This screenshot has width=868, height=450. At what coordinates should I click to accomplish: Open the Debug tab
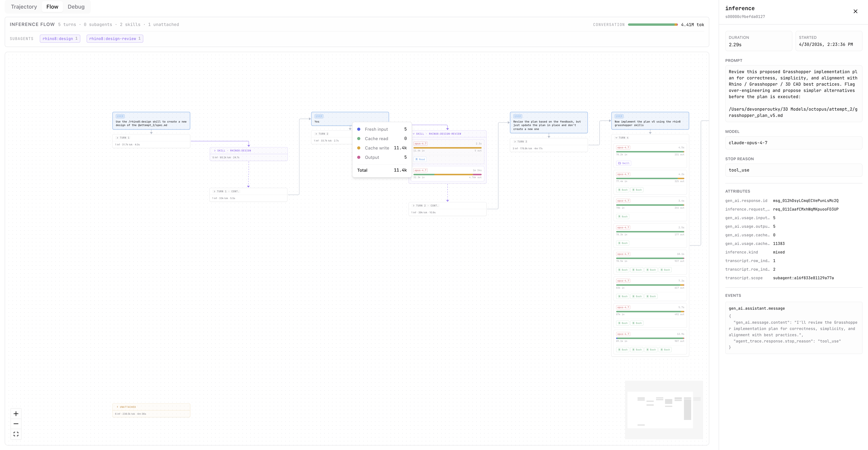[x=76, y=7]
